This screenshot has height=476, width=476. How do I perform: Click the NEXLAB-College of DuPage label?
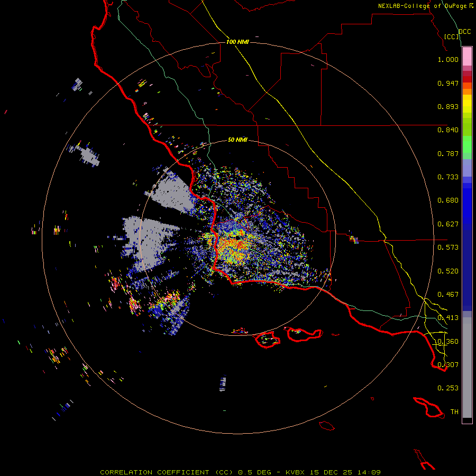point(423,6)
